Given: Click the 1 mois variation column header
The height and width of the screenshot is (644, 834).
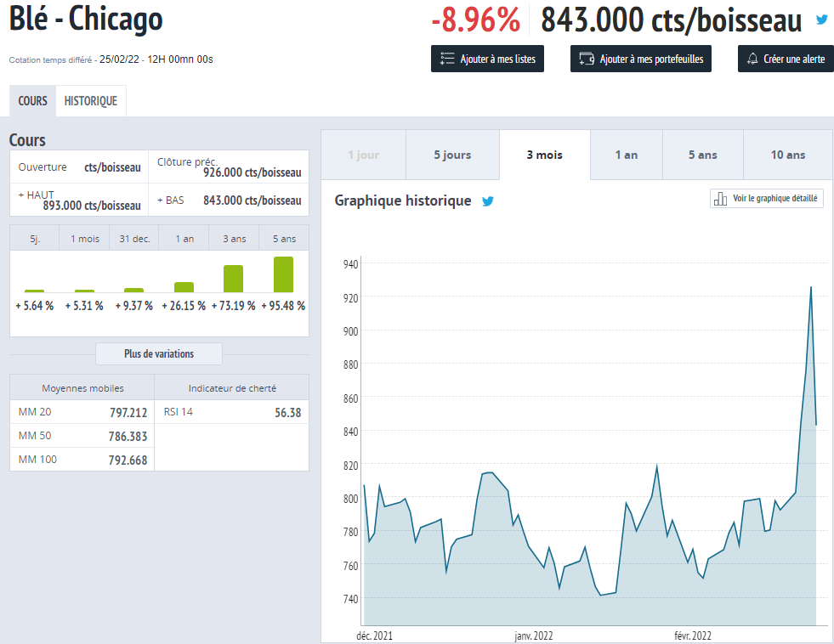Looking at the screenshot, I should click(85, 239).
